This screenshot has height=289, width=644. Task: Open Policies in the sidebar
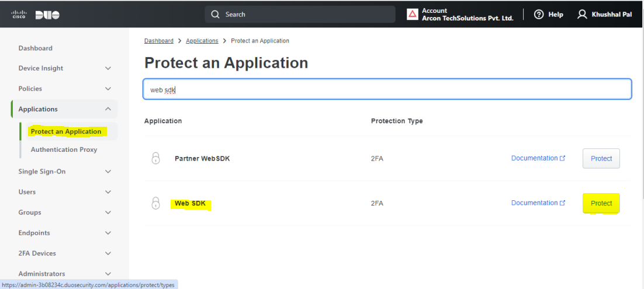[x=30, y=89]
